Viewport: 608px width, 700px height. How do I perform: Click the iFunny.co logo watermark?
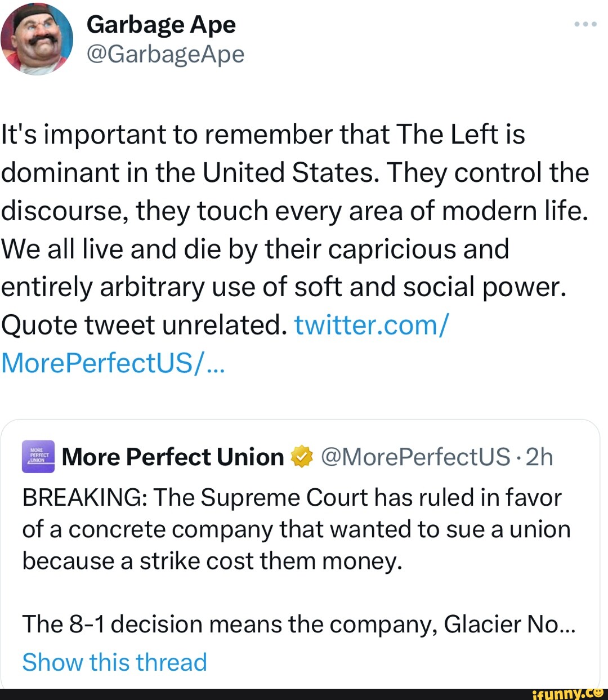click(565, 693)
